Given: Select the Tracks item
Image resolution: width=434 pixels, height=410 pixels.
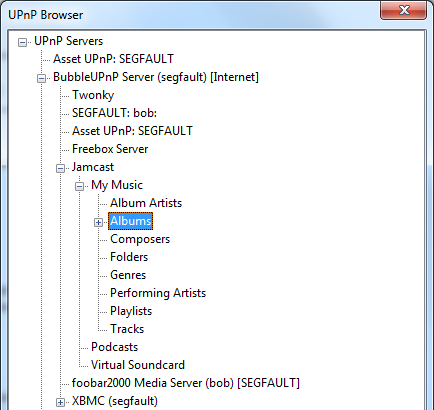Looking at the screenshot, I should [127, 329].
